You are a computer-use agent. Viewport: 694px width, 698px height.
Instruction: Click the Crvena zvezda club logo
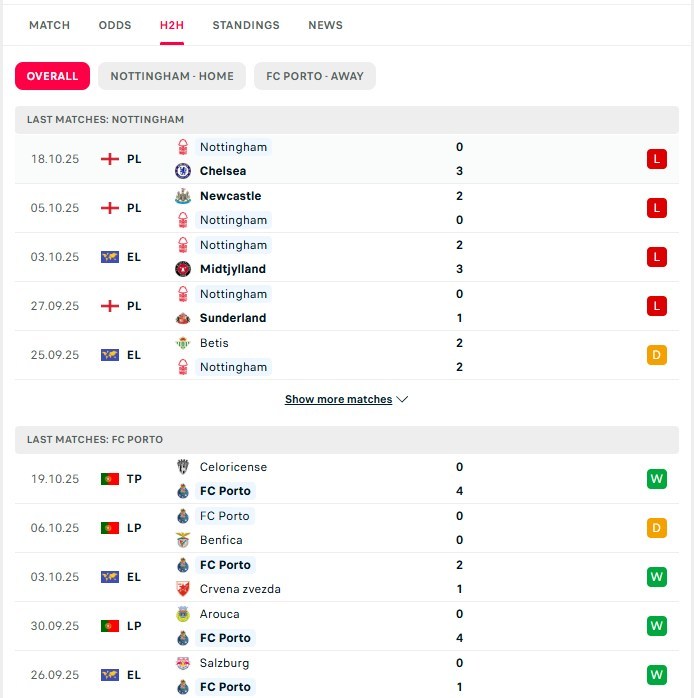point(183,589)
